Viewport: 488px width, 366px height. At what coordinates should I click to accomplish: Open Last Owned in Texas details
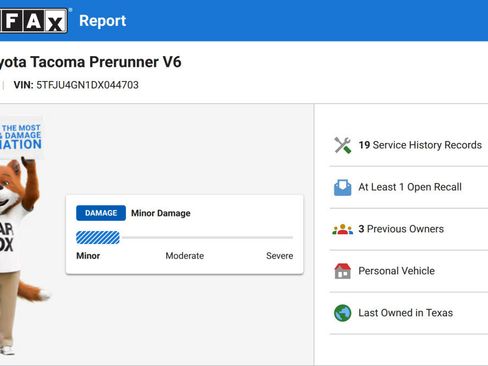406,313
